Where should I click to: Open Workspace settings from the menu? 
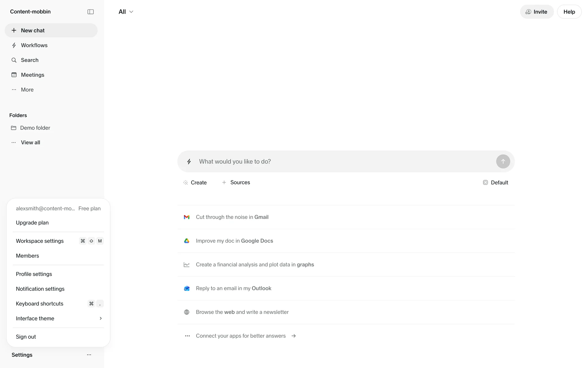coord(40,241)
